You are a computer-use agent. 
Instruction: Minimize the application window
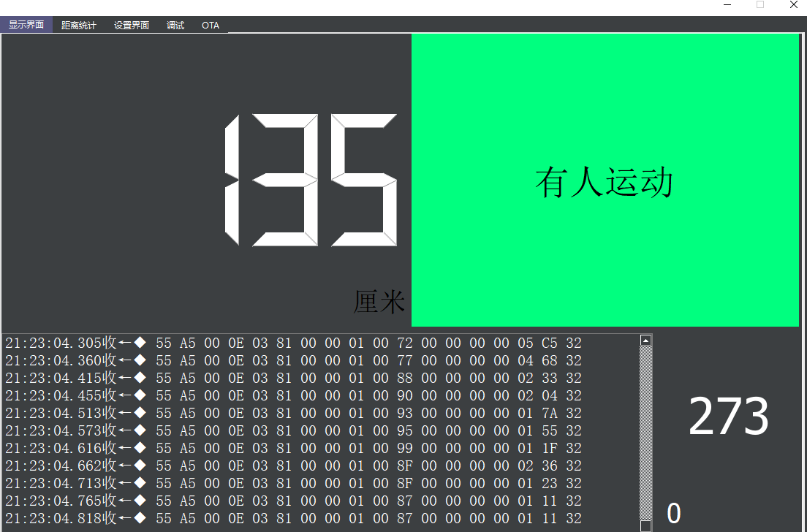pyautogui.click(x=727, y=5)
